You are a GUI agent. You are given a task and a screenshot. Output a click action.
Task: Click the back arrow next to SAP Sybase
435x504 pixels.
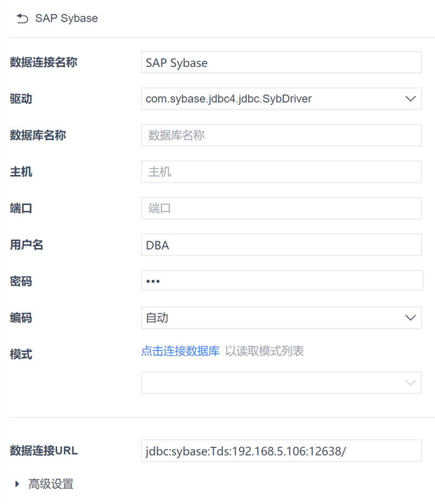pyautogui.click(x=22, y=19)
